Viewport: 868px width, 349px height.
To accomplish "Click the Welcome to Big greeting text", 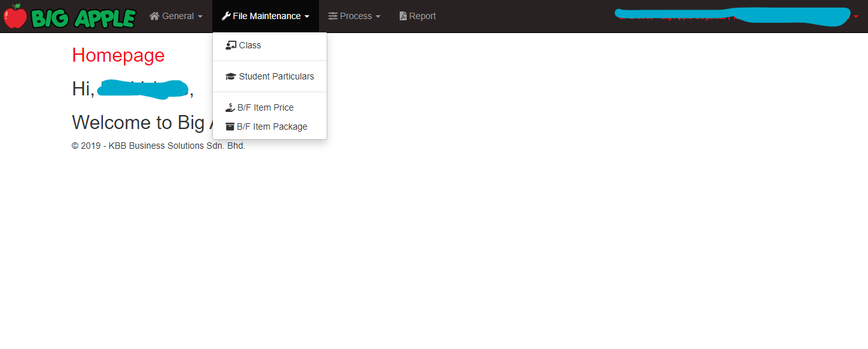I will pyautogui.click(x=142, y=122).
